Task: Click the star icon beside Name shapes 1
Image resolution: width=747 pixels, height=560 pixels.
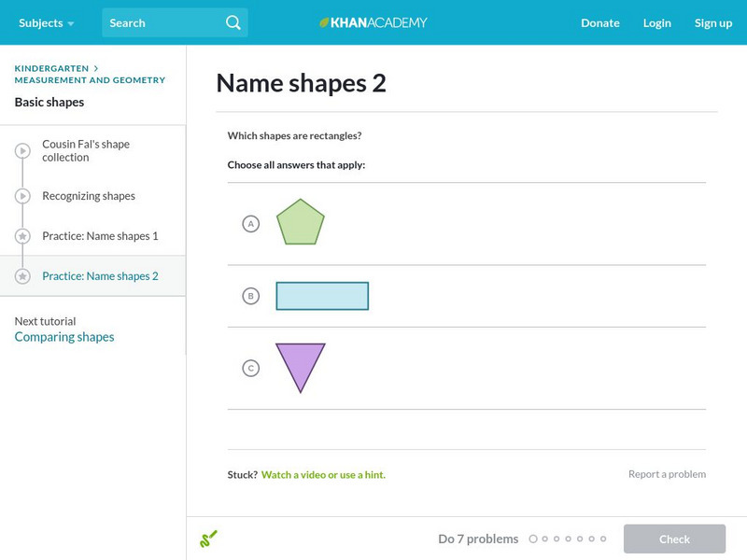Action: pos(22,236)
